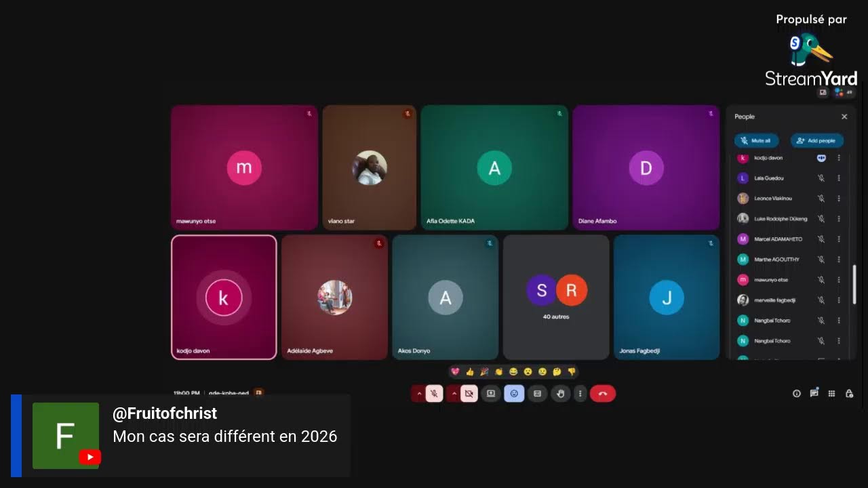Select Akos Donyo video tile

[445, 297]
